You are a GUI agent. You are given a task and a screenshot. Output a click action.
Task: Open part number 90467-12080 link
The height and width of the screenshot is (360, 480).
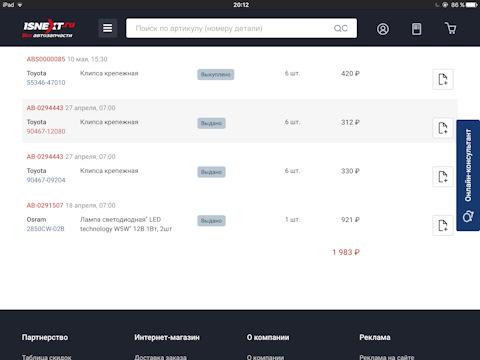coord(46,131)
